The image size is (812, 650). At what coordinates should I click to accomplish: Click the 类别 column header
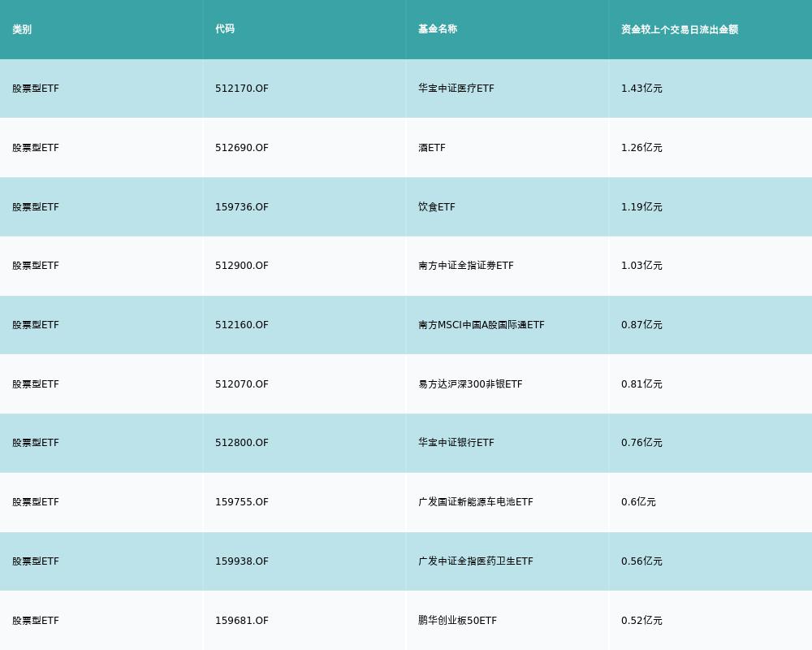click(x=22, y=29)
